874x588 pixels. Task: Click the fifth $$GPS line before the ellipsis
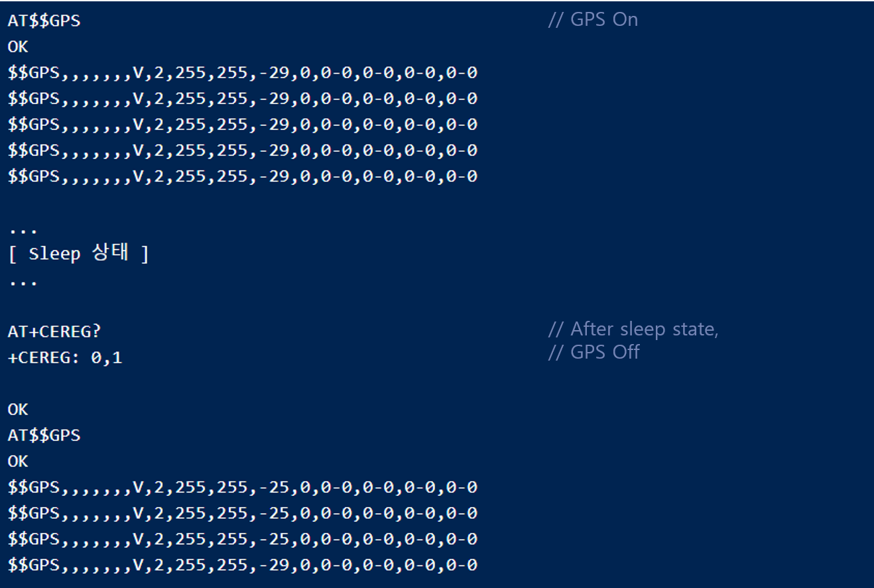pos(242,176)
